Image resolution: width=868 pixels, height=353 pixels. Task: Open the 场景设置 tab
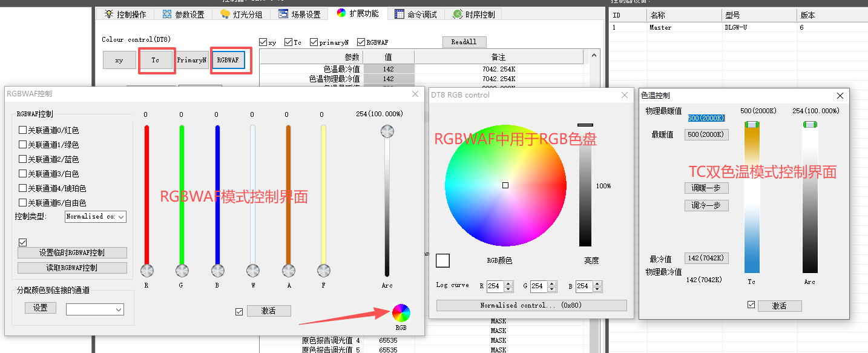(x=300, y=14)
